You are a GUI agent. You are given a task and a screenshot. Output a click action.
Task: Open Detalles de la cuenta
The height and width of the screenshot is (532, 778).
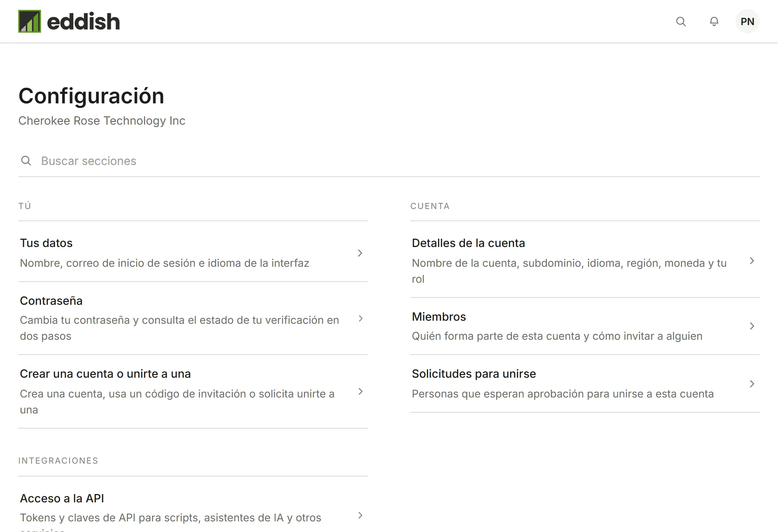(585, 261)
